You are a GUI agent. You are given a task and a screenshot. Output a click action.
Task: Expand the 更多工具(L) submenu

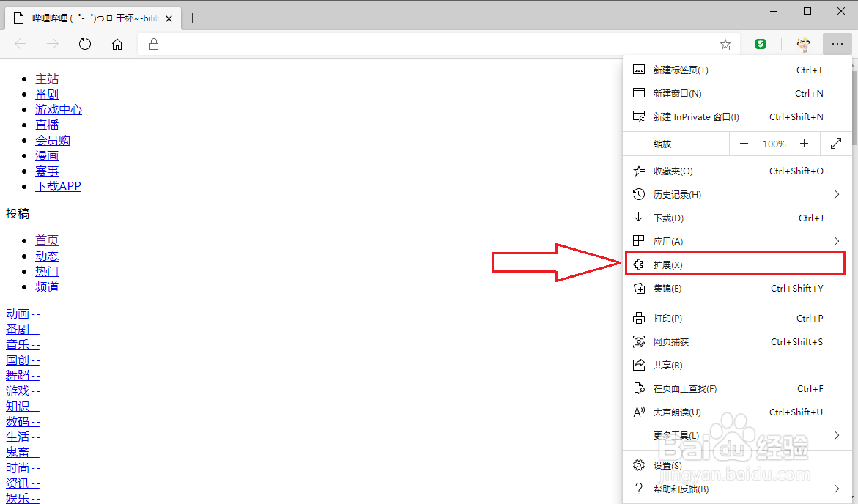[738, 436]
